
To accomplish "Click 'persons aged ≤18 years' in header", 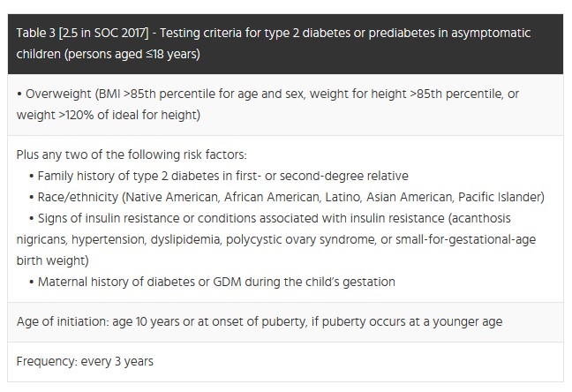I will pyautogui.click(x=132, y=54).
